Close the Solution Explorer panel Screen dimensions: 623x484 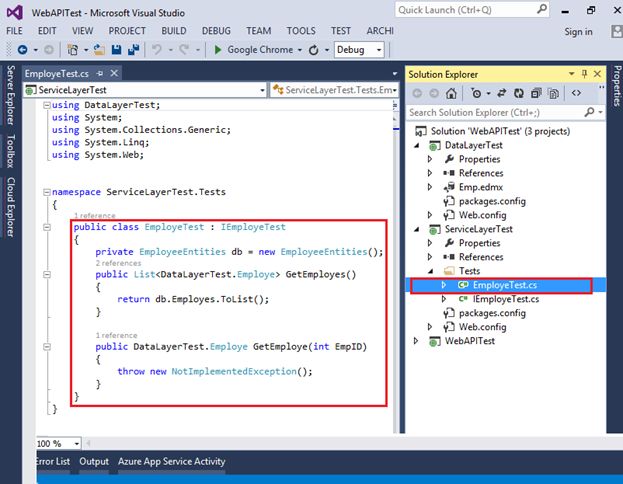(x=597, y=74)
